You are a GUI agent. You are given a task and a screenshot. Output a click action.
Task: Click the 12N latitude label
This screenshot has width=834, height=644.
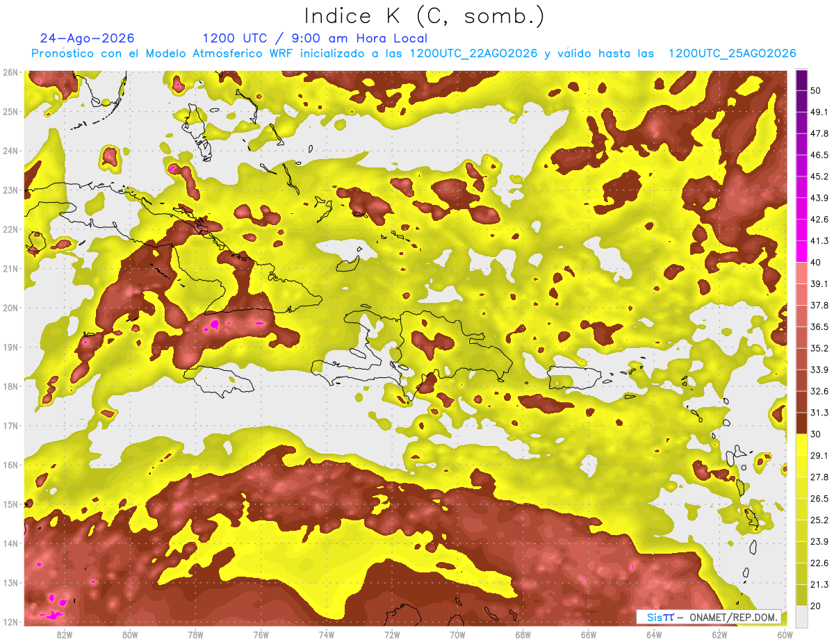click(x=10, y=622)
